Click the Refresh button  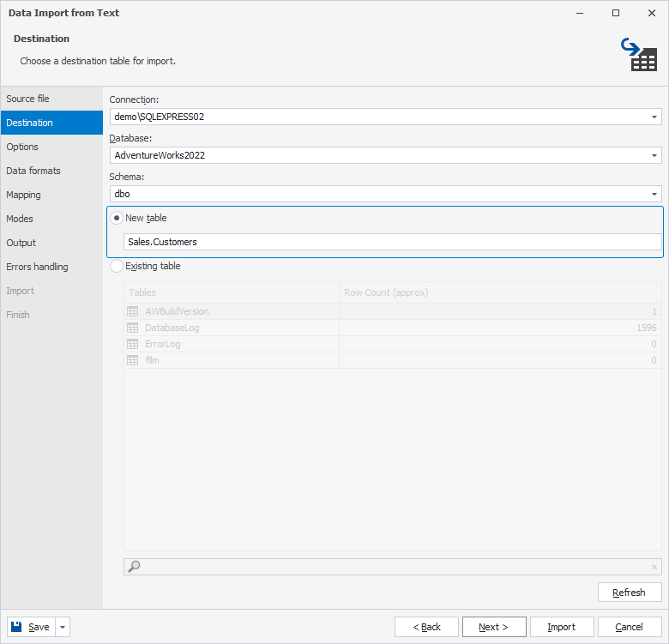(x=630, y=593)
